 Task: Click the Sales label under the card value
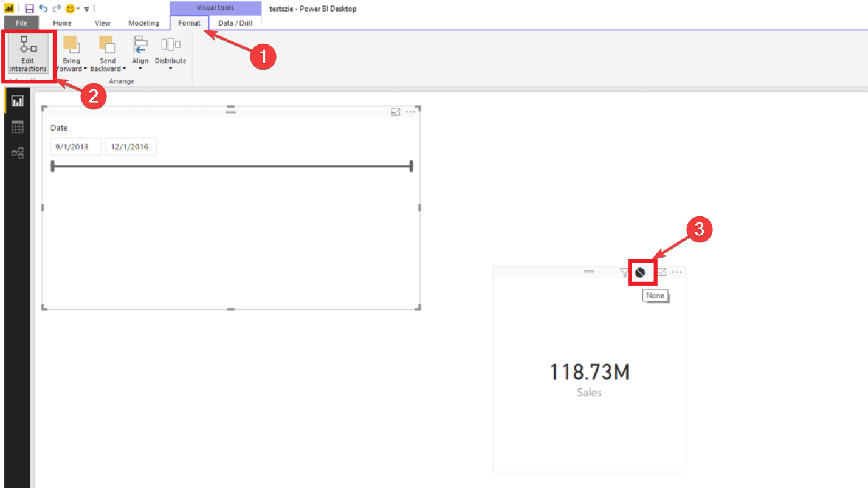[589, 393]
